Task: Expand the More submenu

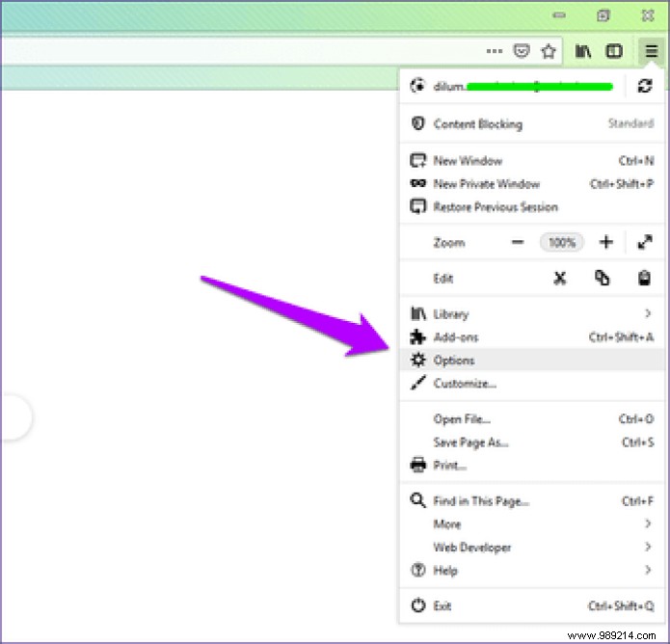Action: [532, 523]
